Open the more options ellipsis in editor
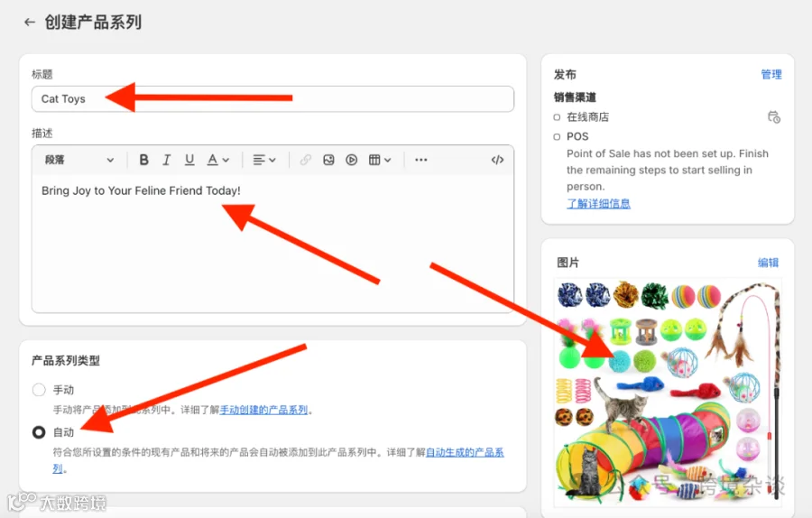812x518 pixels. [421, 160]
